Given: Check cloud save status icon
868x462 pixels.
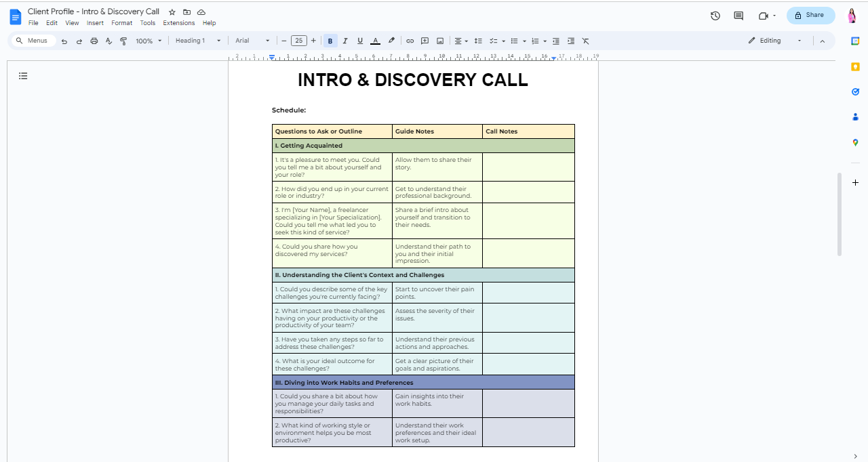Looking at the screenshot, I should [x=201, y=12].
